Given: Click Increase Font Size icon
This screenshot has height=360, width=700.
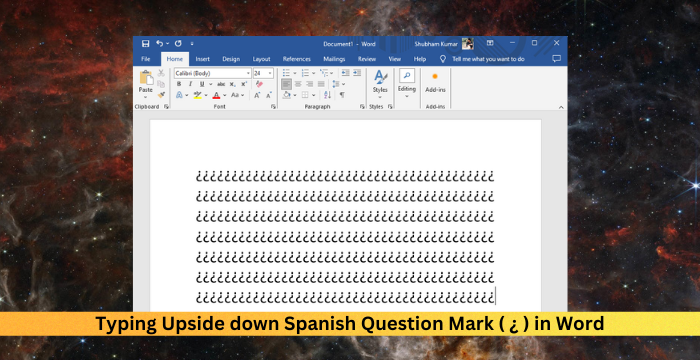Looking at the screenshot, I should tap(257, 95).
